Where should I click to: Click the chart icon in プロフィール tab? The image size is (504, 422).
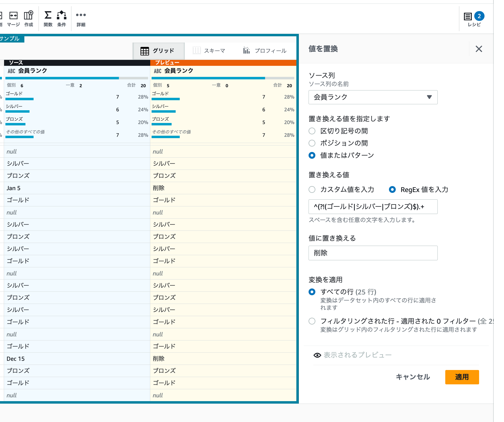pos(246,50)
